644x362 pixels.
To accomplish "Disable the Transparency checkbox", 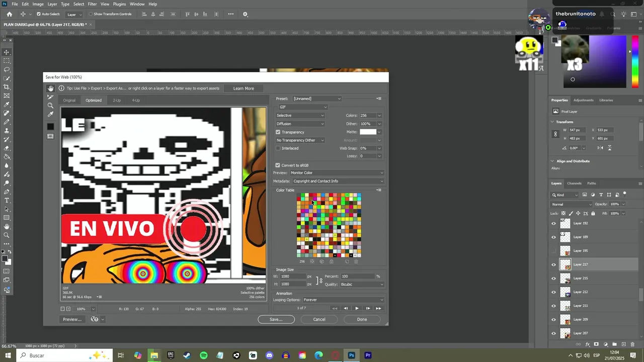I will 278,132.
